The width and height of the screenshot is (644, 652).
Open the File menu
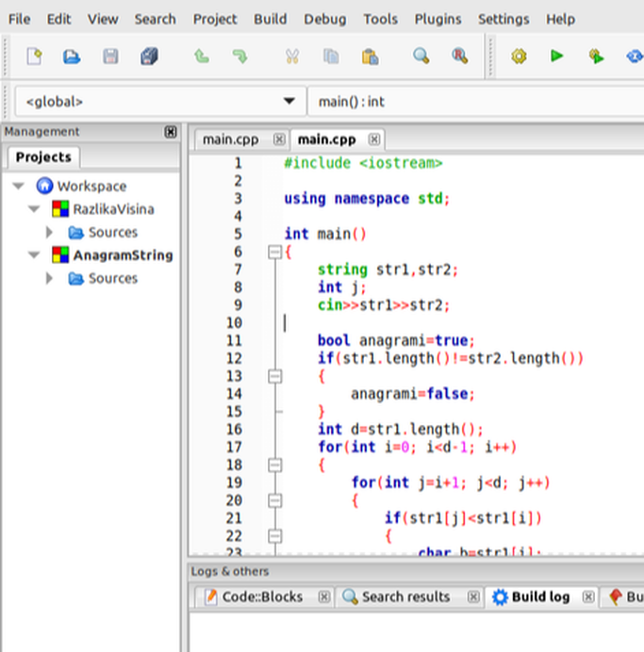[19, 19]
